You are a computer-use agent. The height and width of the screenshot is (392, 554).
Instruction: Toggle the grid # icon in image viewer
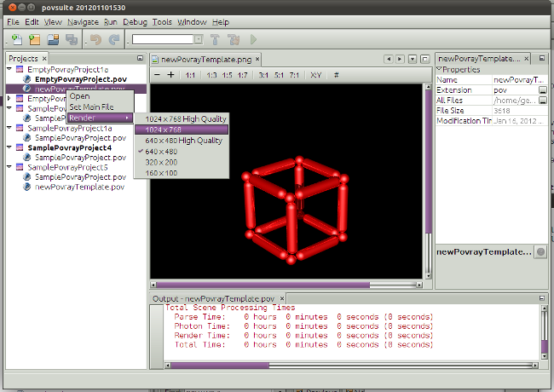(x=336, y=75)
